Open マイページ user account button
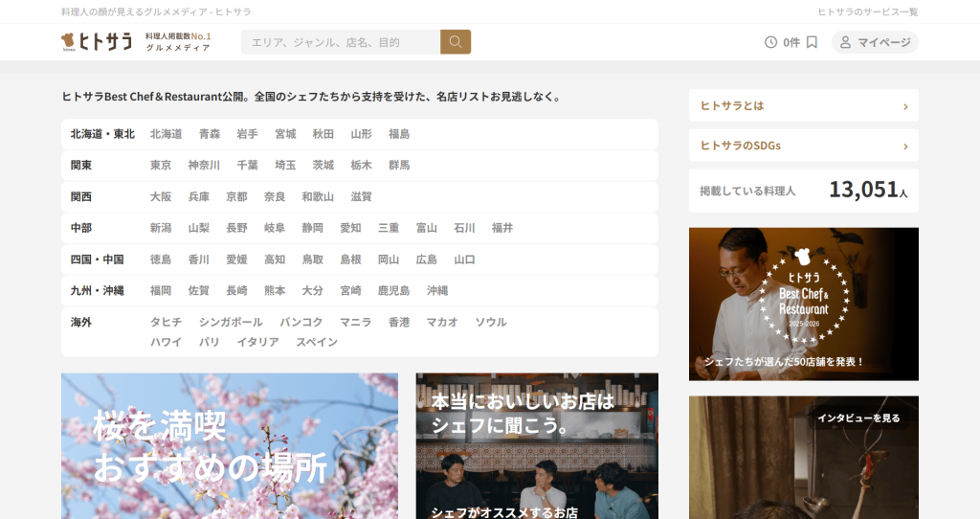This screenshot has height=519, width=980. click(x=875, y=42)
